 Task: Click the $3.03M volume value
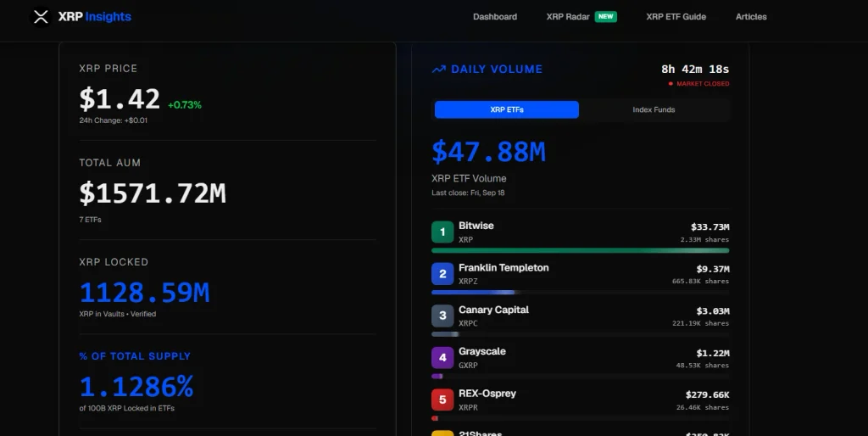tap(712, 311)
